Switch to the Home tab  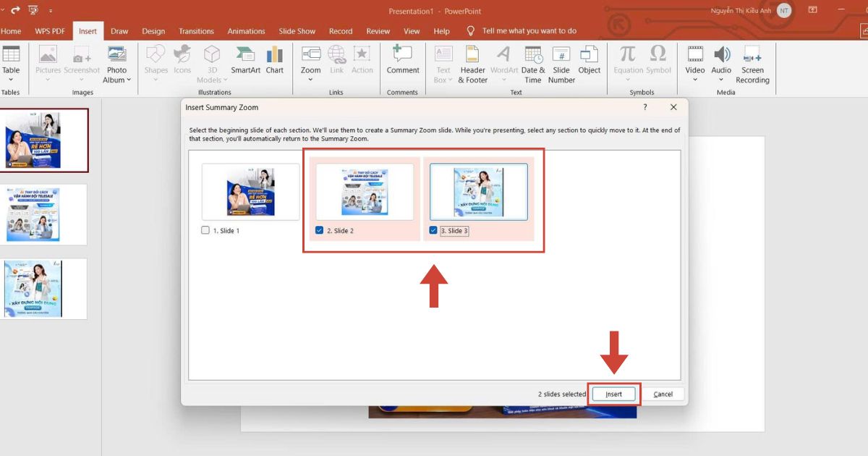(x=11, y=31)
